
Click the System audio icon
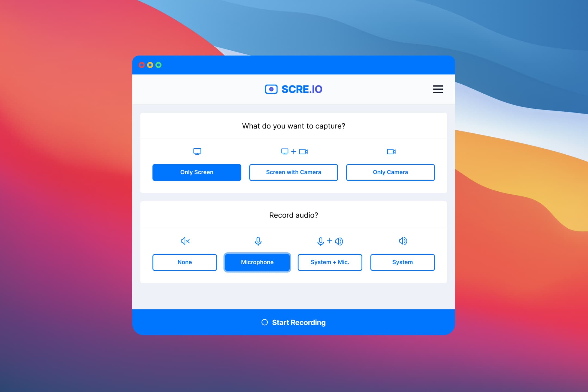[403, 241]
